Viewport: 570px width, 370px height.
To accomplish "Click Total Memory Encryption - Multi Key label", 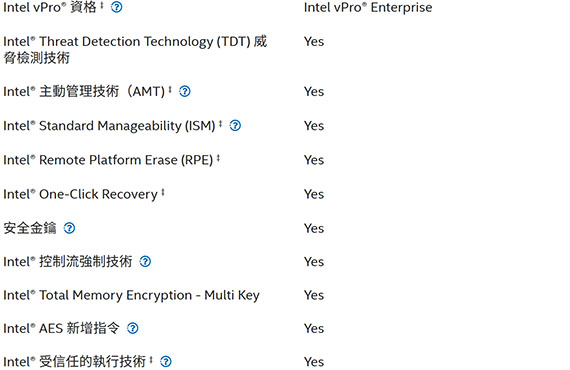I will pos(131,295).
